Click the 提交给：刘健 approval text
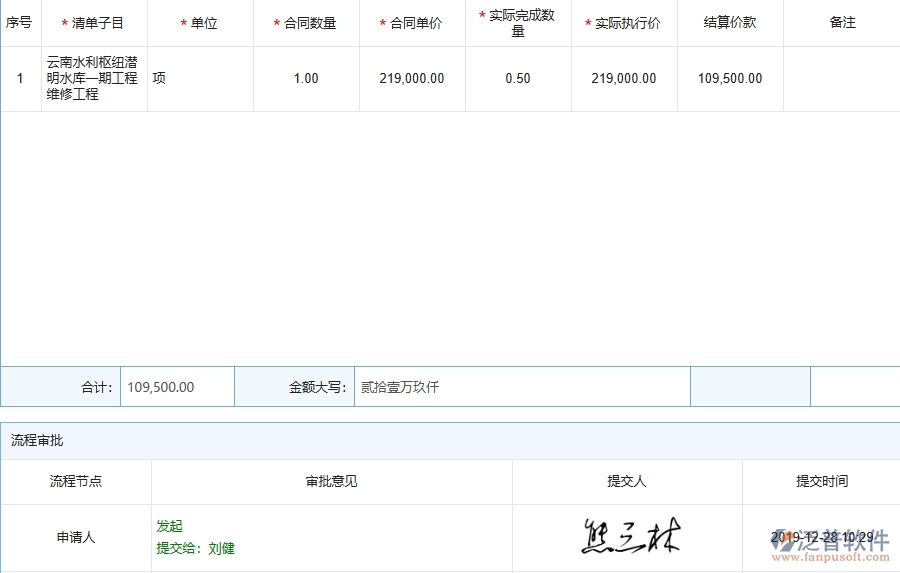The height and width of the screenshot is (573, 900). click(196, 548)
